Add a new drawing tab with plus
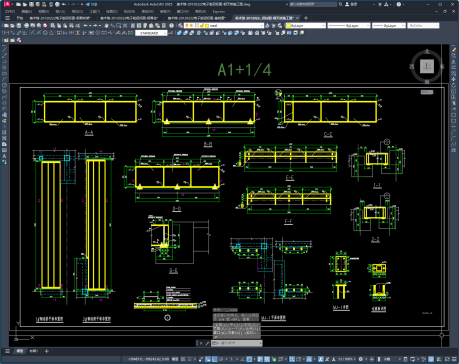Image resolution: width=459 pixels, height=364 pixels. pyautogui.click(x=306, y=18)
